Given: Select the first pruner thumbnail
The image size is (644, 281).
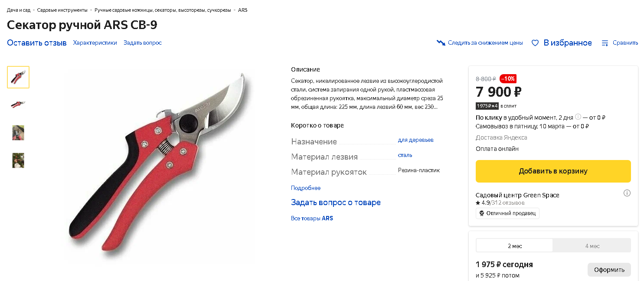Looking at the screenshot, I should pyautogui.click(x=18, y=77).
